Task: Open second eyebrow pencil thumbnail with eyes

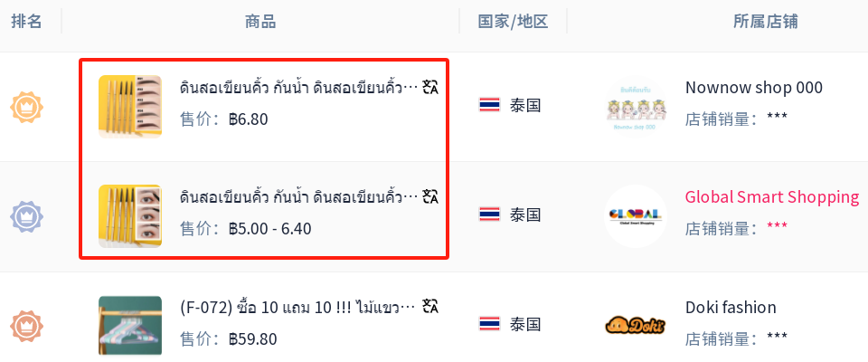Action: (x=130, y=216)
